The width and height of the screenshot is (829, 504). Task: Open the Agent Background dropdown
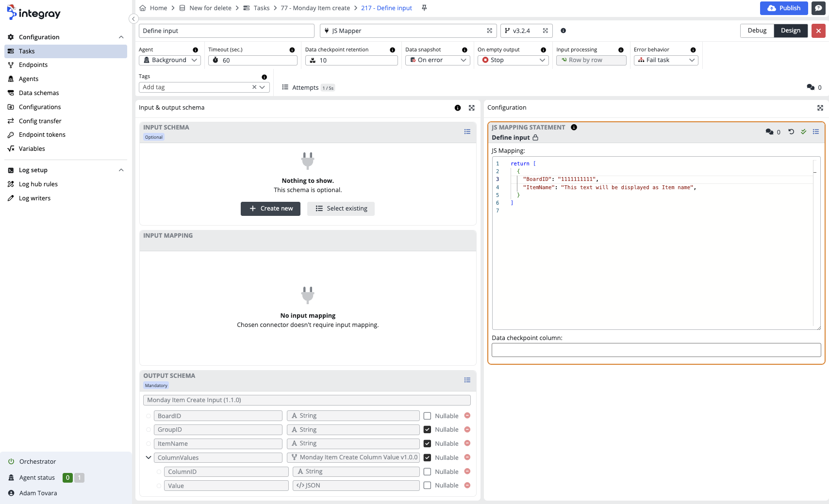pyautogui.click(x=170, y=60)
